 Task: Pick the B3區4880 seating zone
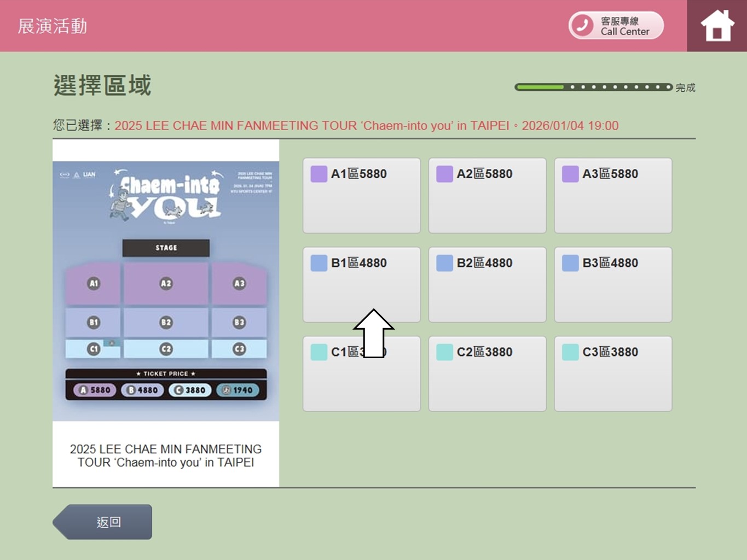613,284
